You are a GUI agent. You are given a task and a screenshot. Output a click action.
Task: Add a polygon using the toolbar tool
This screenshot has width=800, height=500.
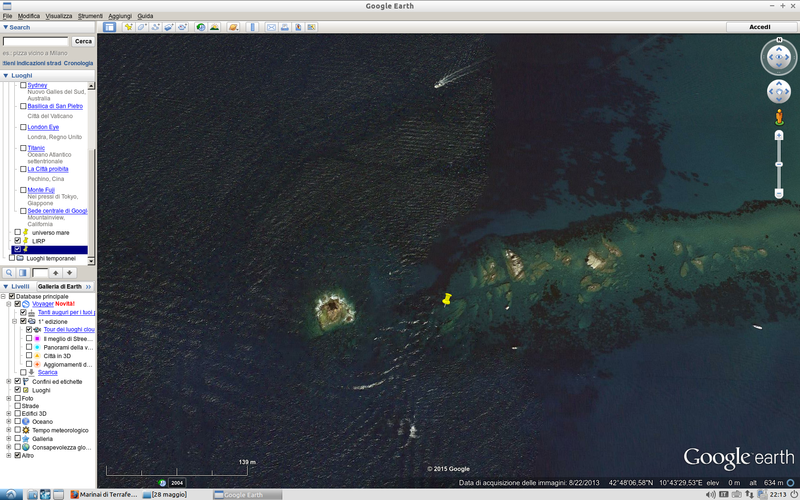(x=142, y=27)
